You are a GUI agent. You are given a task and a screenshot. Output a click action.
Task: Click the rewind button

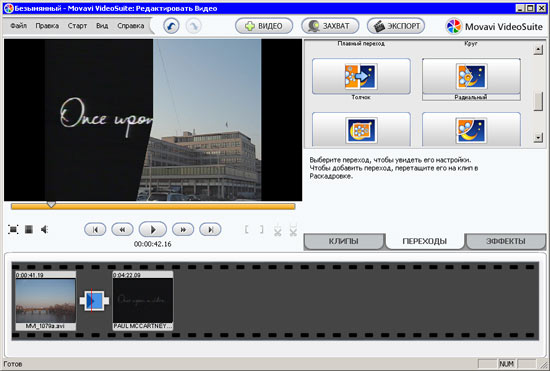click(x=122, y=230)
